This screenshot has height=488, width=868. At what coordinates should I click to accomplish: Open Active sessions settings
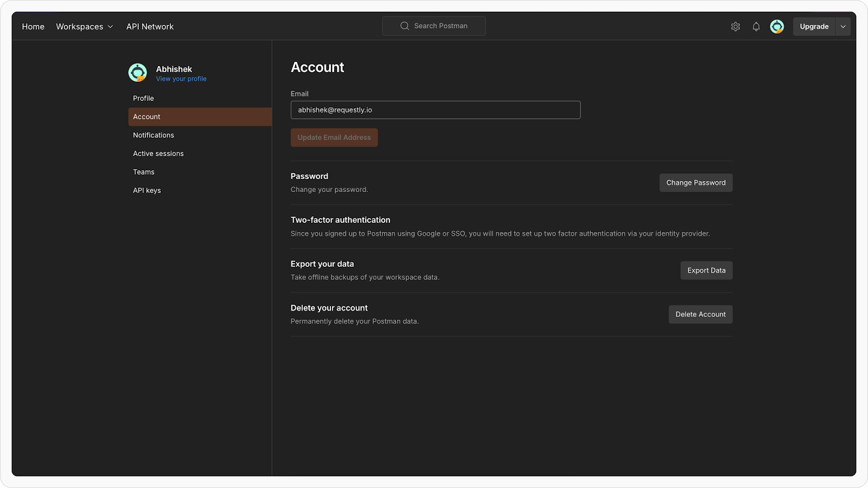pyautogui.click(x=158, y=153)
